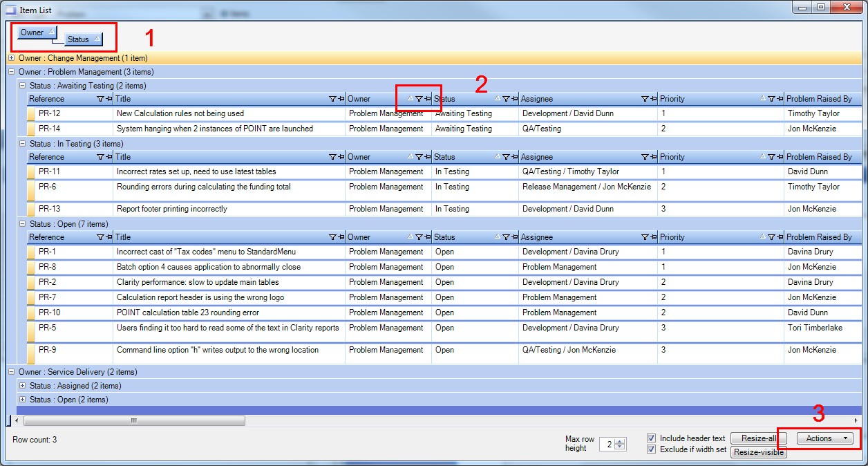
Task: Open the Assignee filter in Awaiting Testing table
Action: click(x=645, y=100)
